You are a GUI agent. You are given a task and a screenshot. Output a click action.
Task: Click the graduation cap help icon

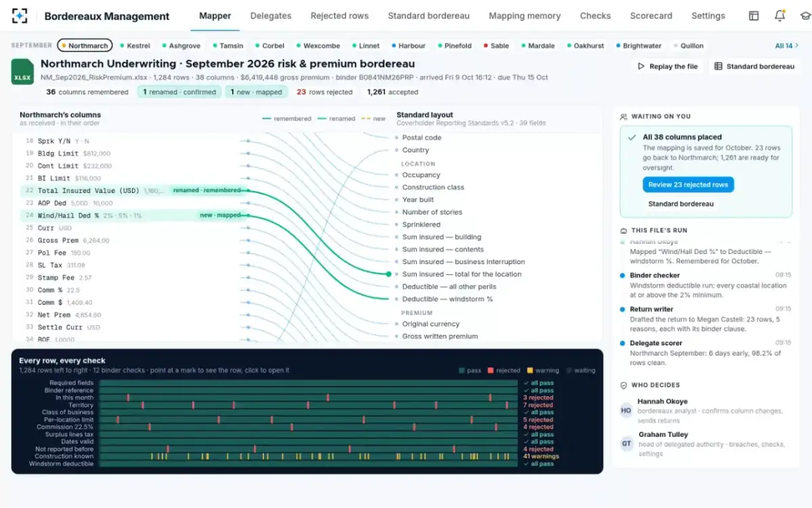tap(805, 16)
